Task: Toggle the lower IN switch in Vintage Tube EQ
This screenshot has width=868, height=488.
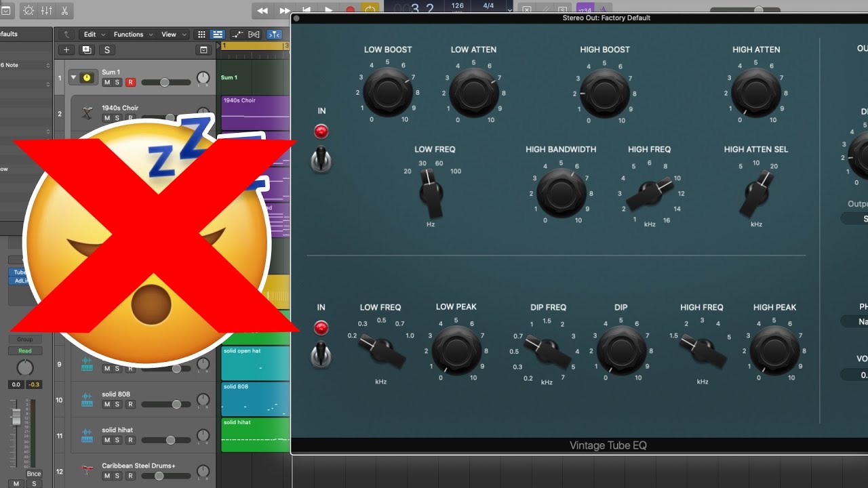Action: pos(320,356)
